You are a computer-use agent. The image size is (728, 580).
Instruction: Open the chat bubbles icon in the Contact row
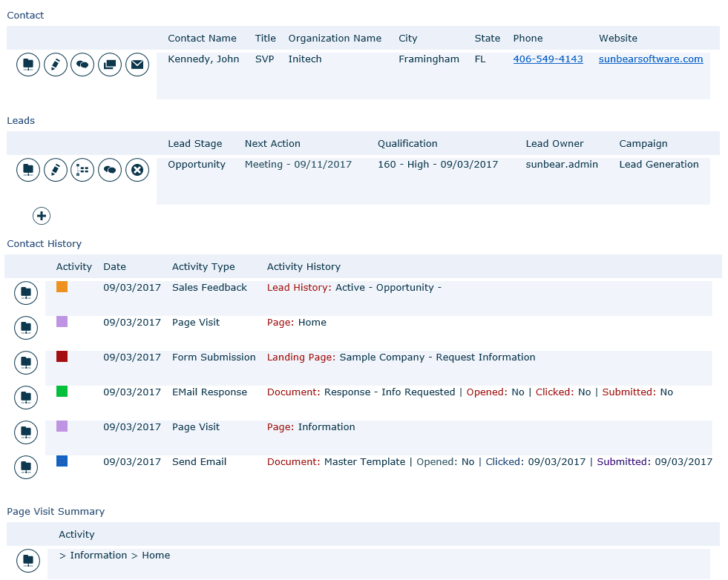(82, 65)
